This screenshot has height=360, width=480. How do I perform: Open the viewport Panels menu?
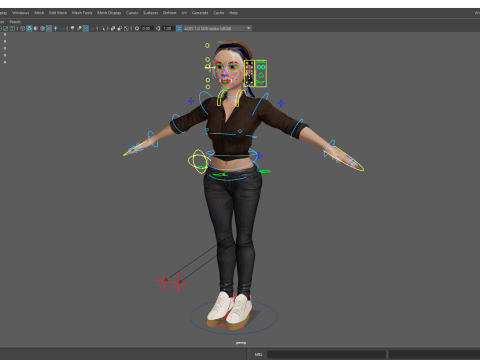pyautogui.click(x=15, y=22)
